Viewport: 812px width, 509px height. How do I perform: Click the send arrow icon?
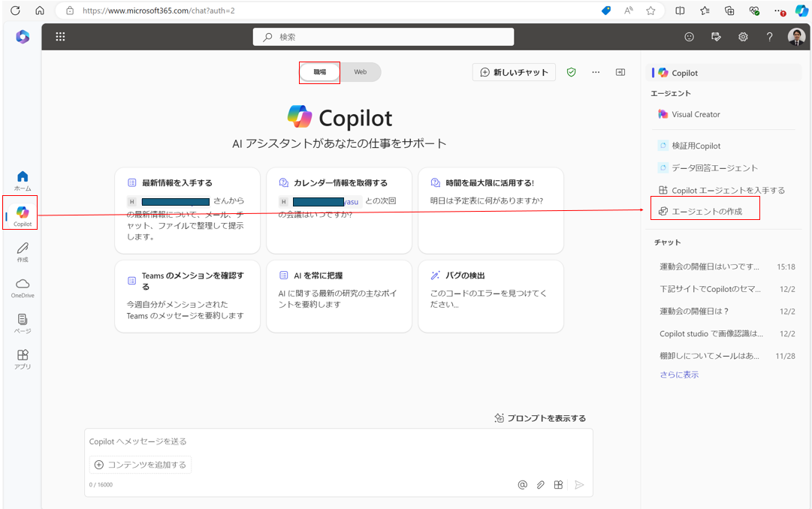click(579, 485)
